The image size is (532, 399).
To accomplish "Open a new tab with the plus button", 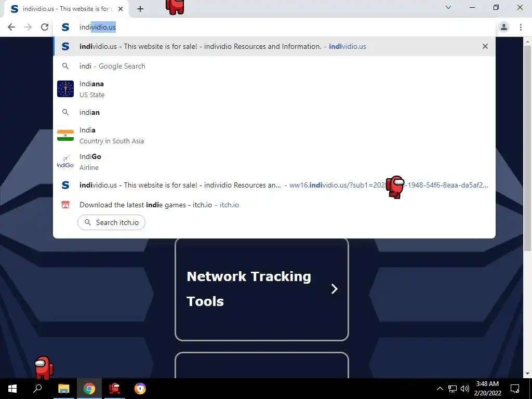I will click(x=140, y=9).
